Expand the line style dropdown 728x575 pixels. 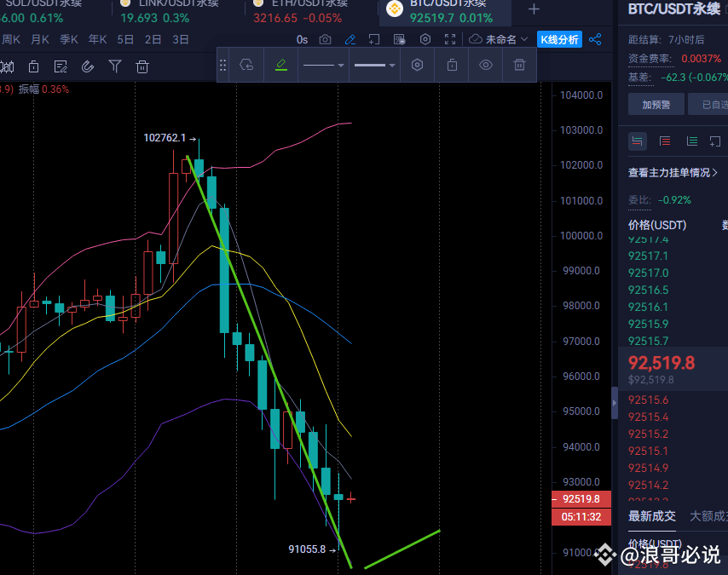click(x=324, y=65)
